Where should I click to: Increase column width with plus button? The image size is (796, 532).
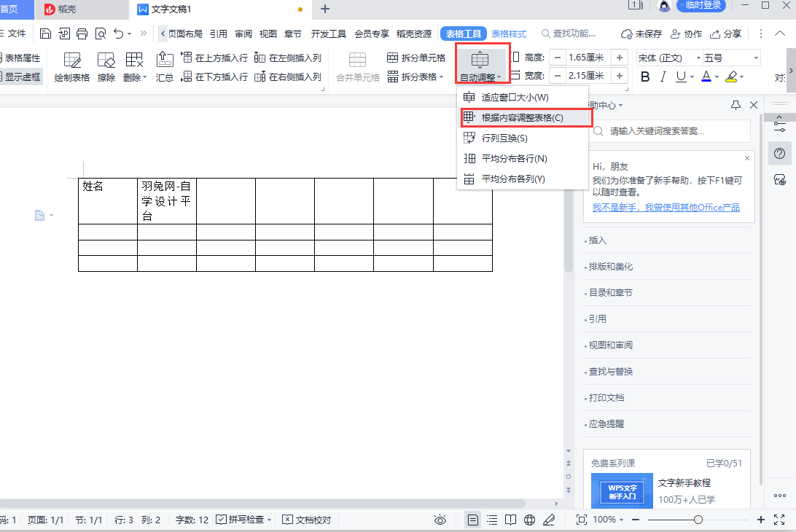point(620,76)
